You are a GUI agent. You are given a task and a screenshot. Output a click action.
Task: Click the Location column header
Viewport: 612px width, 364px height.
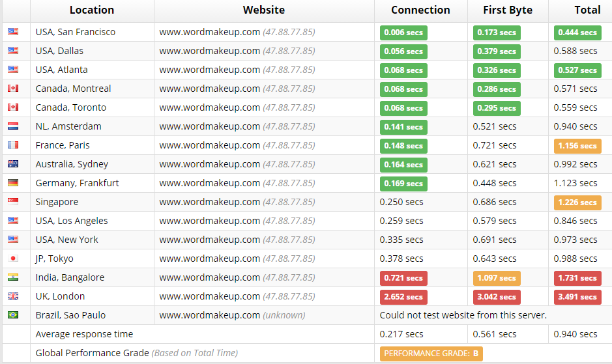92,10
